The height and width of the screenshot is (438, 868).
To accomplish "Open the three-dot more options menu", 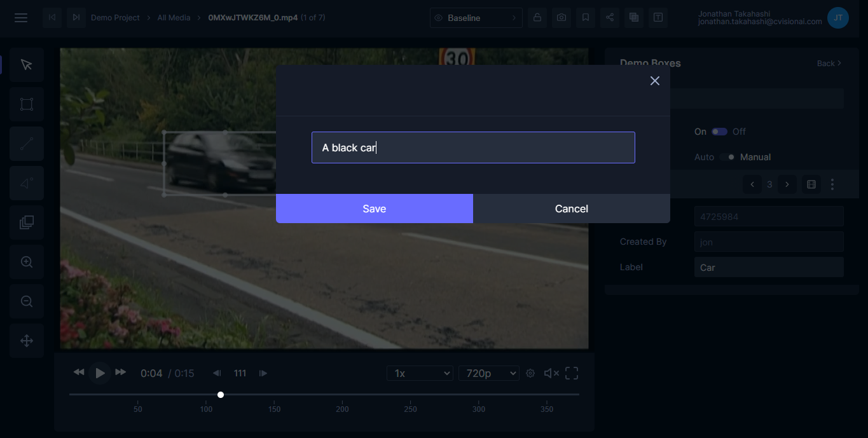I will 832,184.
